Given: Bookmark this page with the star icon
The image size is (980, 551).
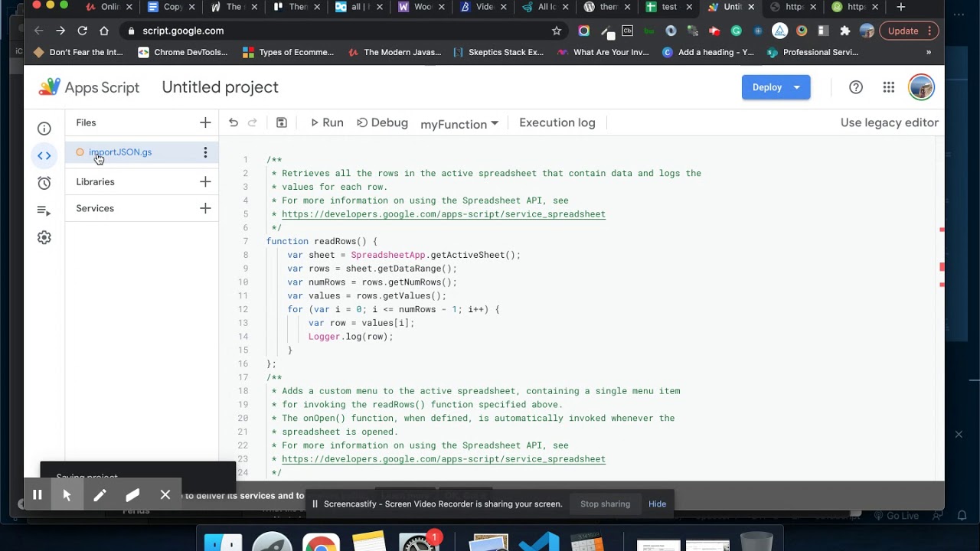Looking at the screenshot, I should pyautogui.click(x=557, y=31).
